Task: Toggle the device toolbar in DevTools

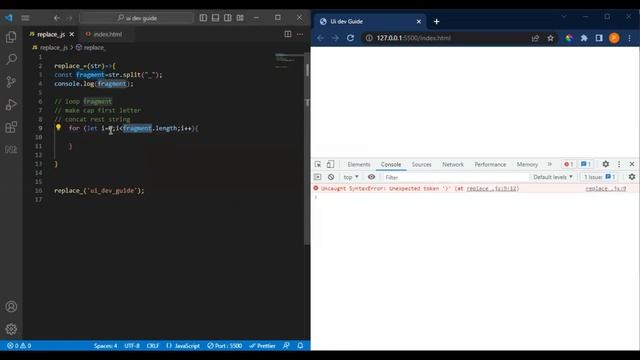Action: pyautogui.click(x=330, y=164)
